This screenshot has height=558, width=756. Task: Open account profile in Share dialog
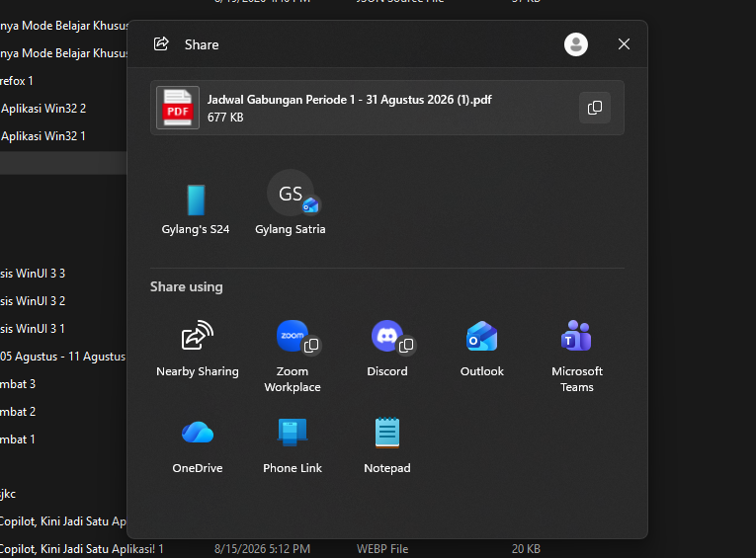point(576,44)
